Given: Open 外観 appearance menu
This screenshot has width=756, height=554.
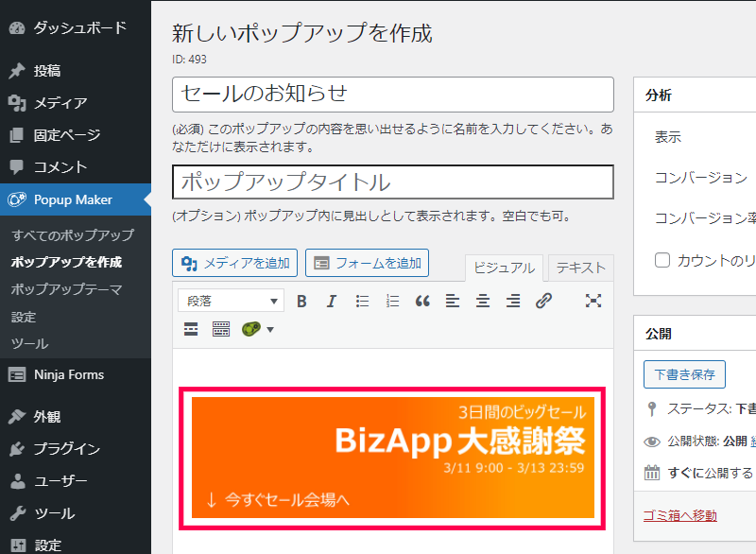Looking at the screenshot, I should (76, 417).
